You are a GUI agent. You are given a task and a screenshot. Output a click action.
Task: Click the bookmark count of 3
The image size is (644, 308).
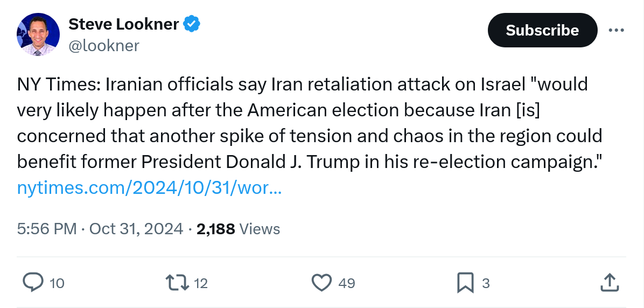tap(486, 283)
